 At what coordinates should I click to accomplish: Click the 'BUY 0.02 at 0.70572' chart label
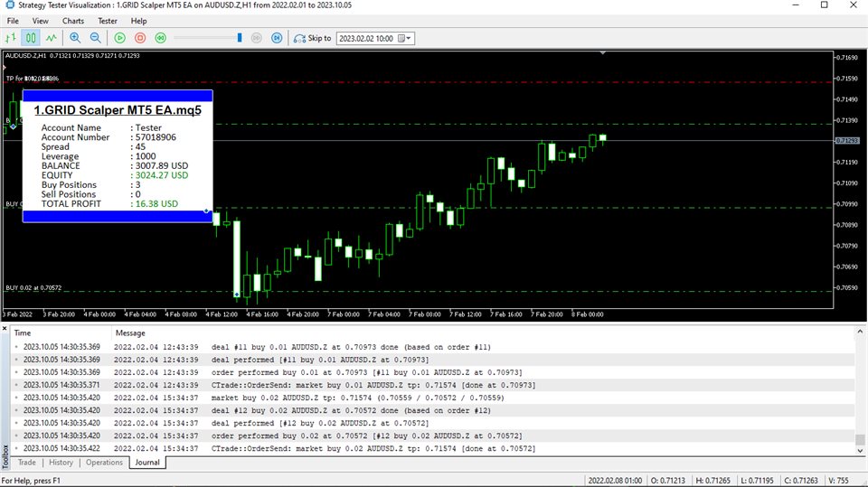click(33, 287)
